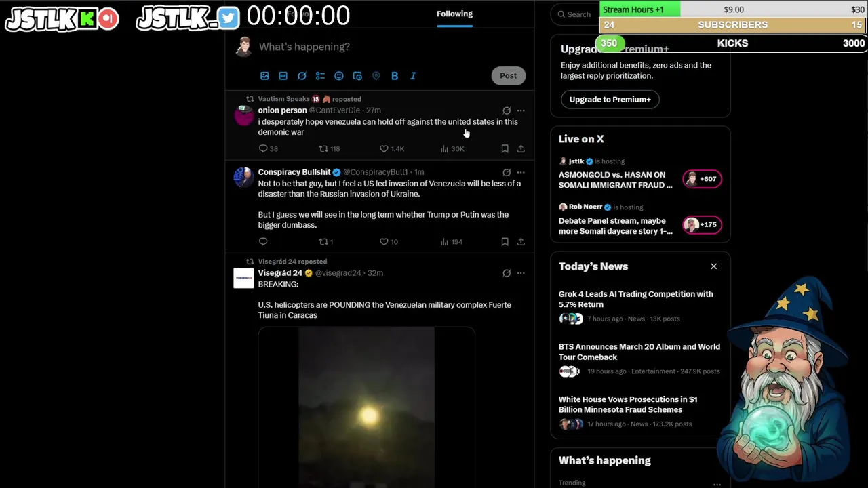Play the Visegrád 24 helicopter video
Viewport: 868px width, 488px height.
366,407
